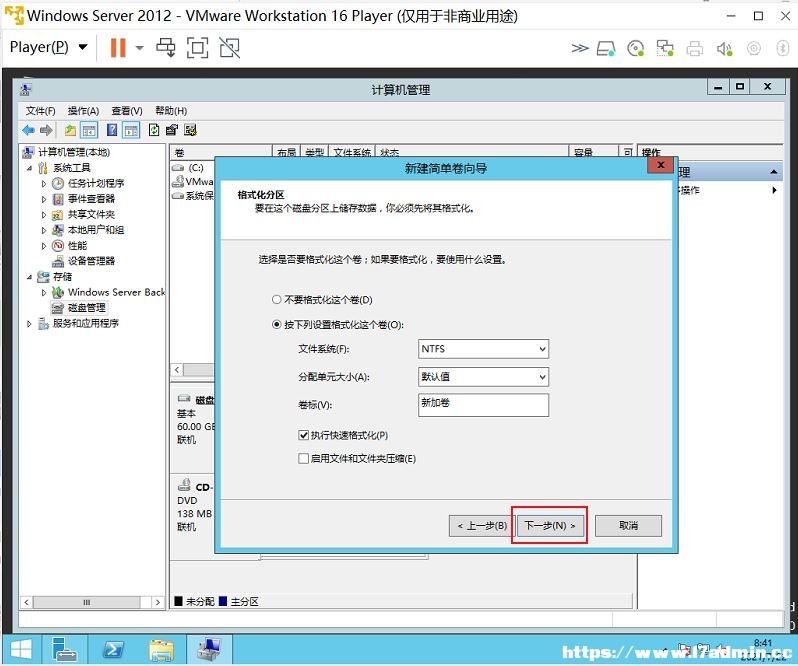Click the 卷 column header

221,152
